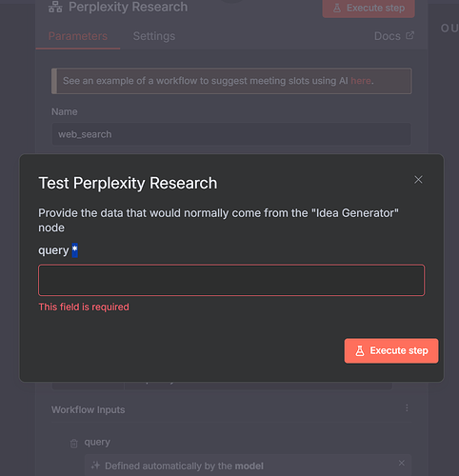Switch to the Settings tab
459x476 pixels.
point(154,36)
